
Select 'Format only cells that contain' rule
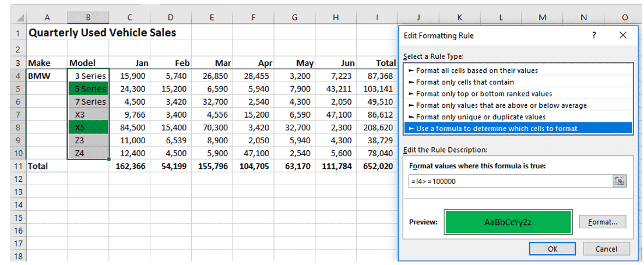517,82
